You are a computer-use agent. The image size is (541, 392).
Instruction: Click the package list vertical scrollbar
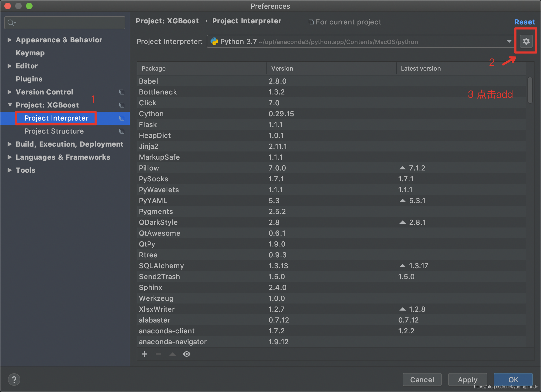(530, 90)
